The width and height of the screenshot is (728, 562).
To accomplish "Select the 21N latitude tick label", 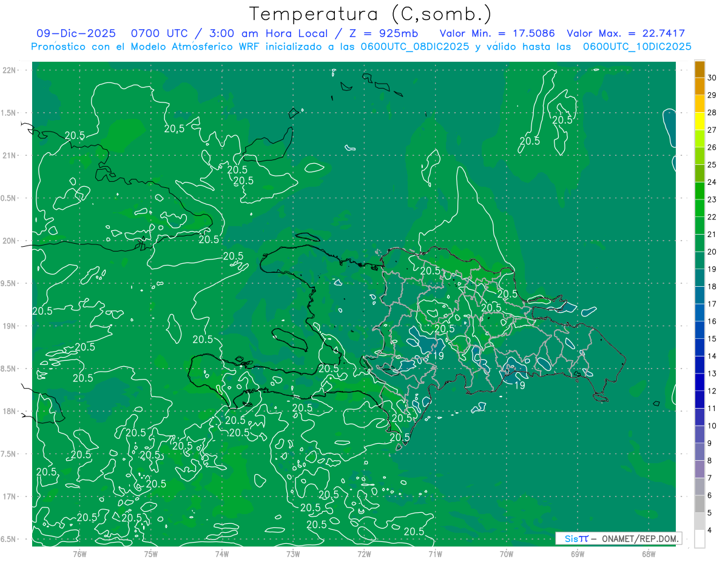I will tap(10, 155).
